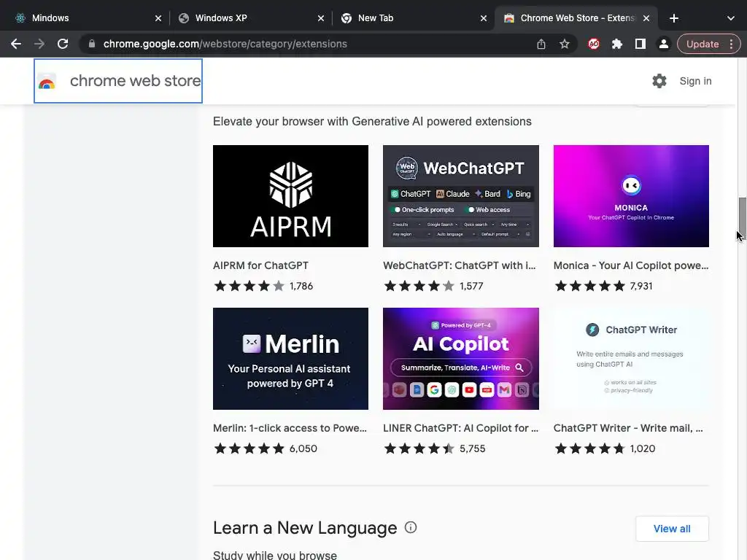
Task: Click Merlin: 1-click access title
Action: pos(290,428)
